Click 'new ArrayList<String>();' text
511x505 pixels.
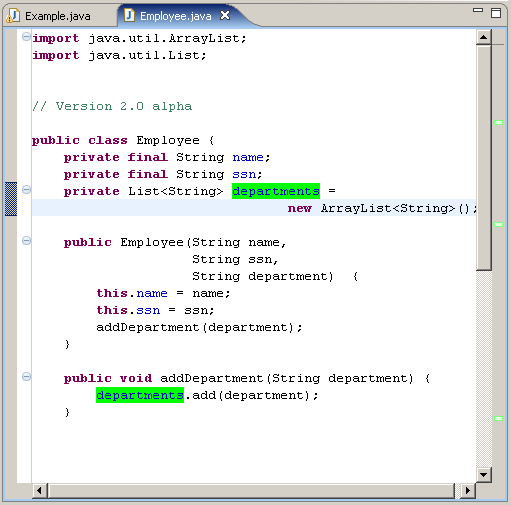(382, 208)
